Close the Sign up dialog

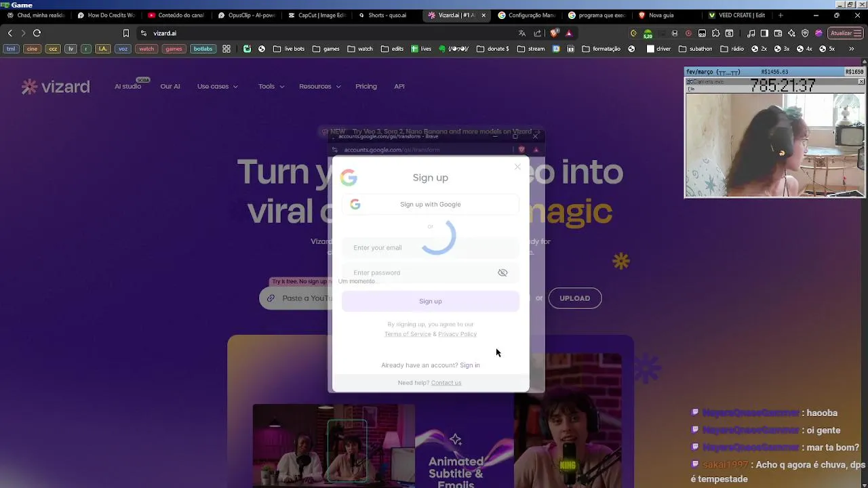517,167
